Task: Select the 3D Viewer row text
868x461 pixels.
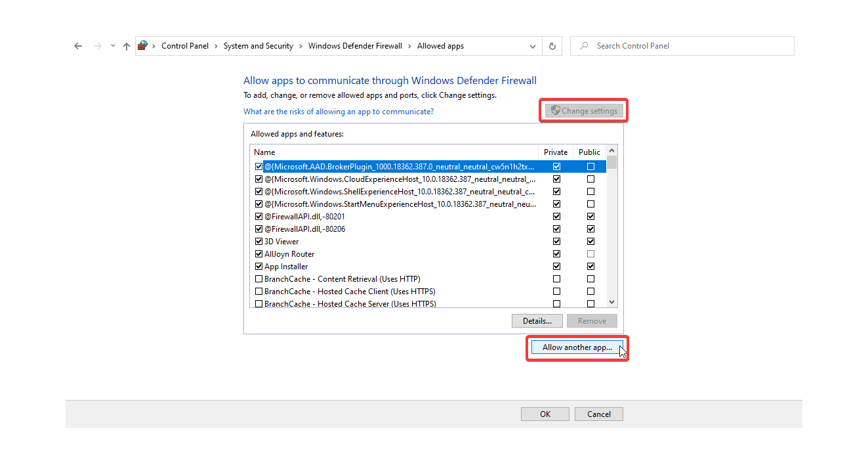Action: tap(281, 242)
